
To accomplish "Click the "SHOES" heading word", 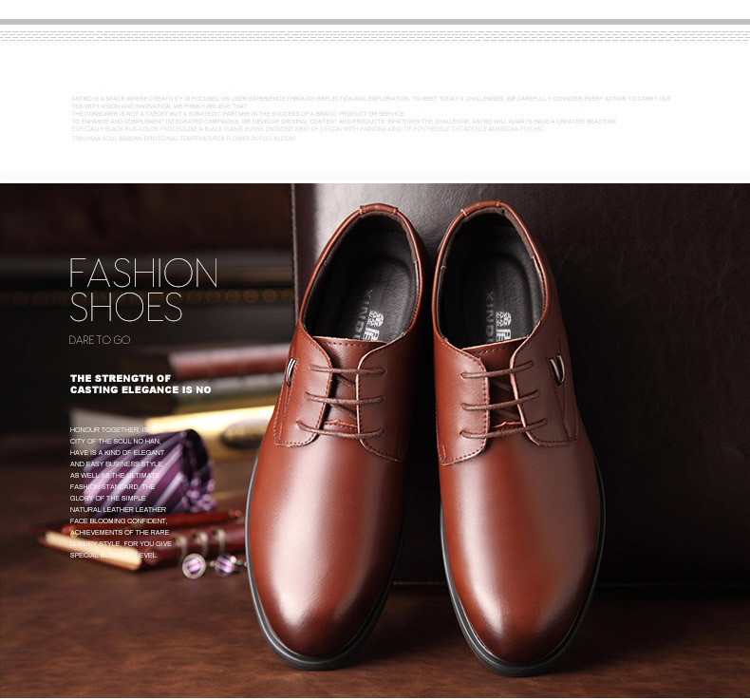I will click(125, 308).
